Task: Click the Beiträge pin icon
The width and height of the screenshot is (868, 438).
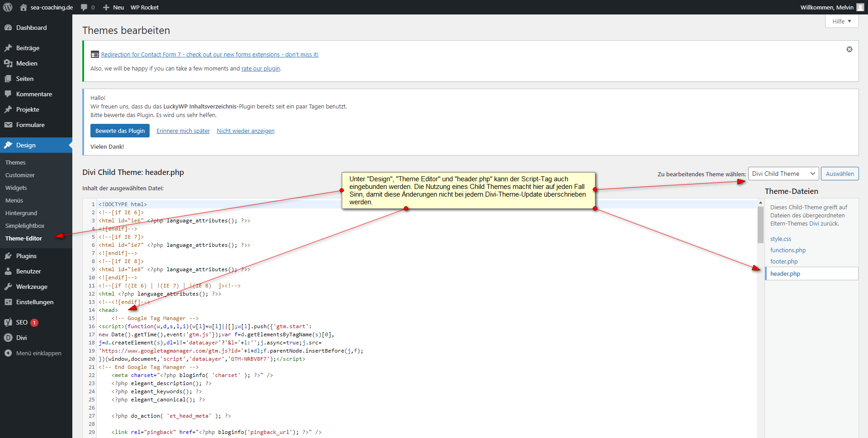Action: click(8, 48)
